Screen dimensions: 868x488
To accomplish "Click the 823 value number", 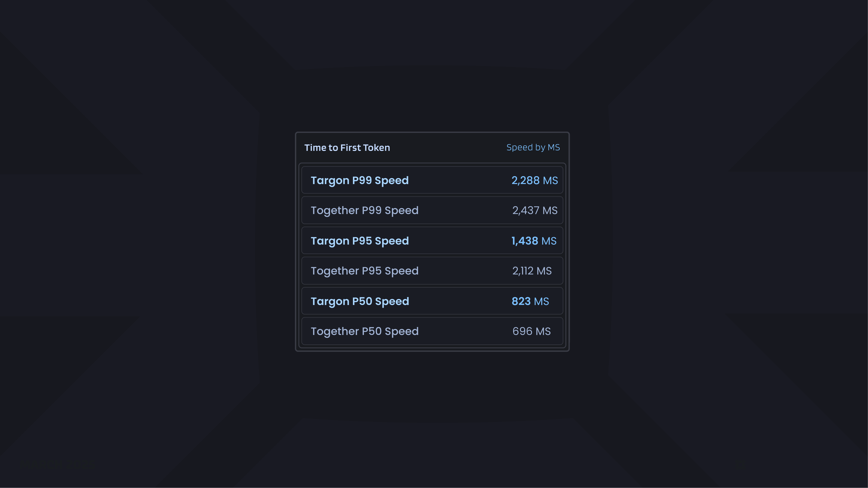I will (521, 301).
